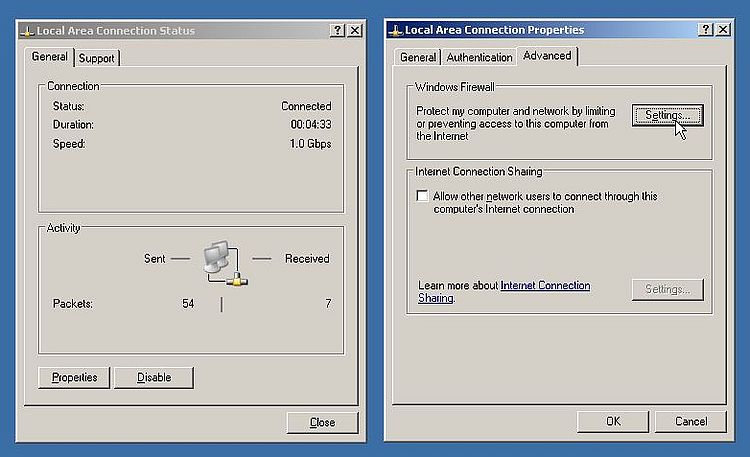Switch to the Authentication tab
The width and height of the screenshot is (750, 457).
(479, 57)
